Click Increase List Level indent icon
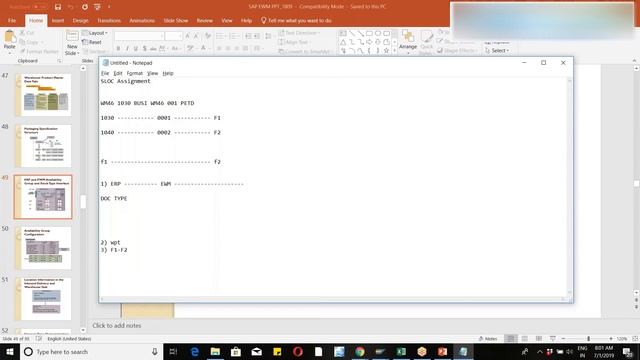The image size is (640, 360). pyautogui.click(x=257, y=36)
